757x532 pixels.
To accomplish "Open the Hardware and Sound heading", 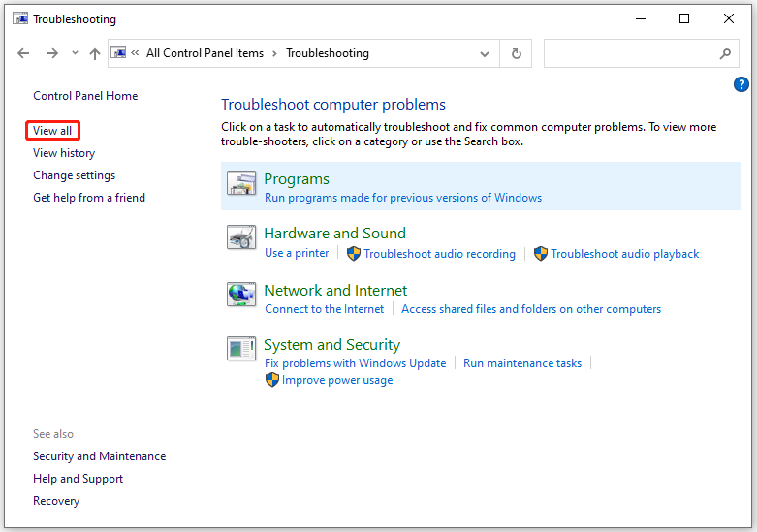I will click(x=334, y=234).
